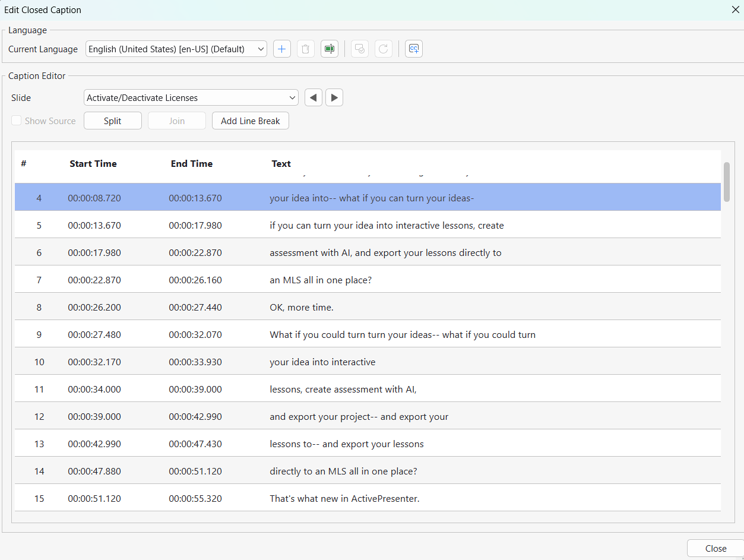The height and width of the screenshot is (560, 744).
Task: Select caption "That's what new in ActivePresenter."
Action: [344, 499]
